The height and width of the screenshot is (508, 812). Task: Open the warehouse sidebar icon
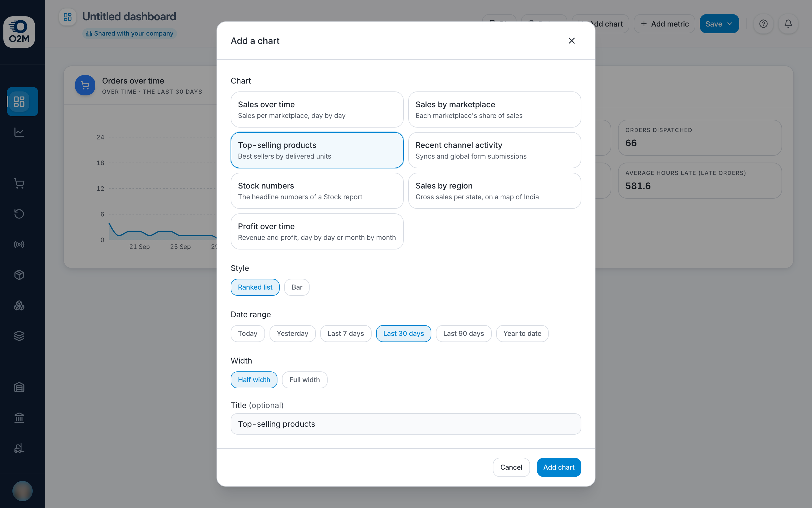tap(19, 387)
